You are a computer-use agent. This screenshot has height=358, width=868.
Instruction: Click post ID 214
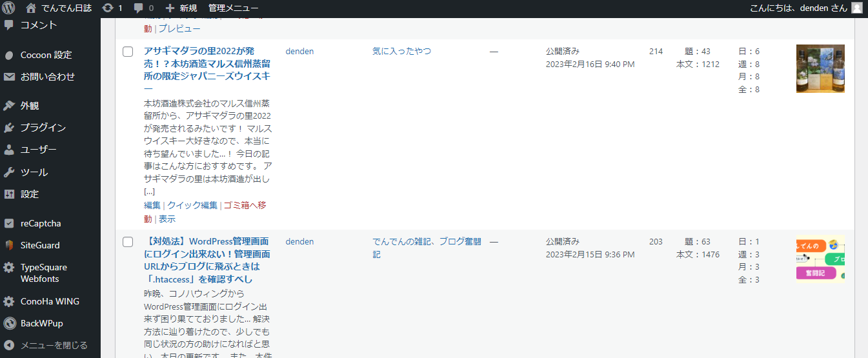[x=656, y=51]
